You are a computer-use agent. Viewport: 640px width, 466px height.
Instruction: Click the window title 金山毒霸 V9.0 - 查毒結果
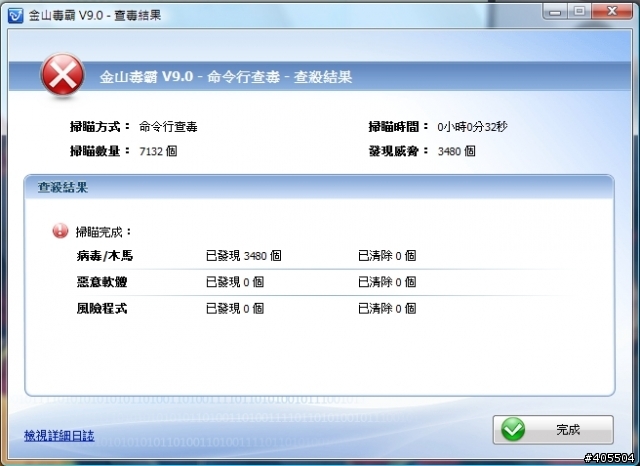pos(95,16)
